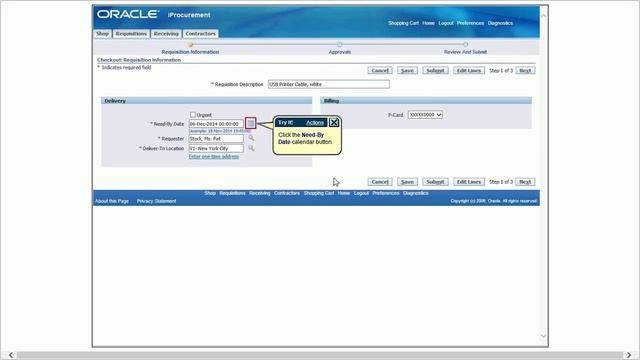Click the upper Submit button
Screen dimensions: 640x360
(x=435, y=71)
